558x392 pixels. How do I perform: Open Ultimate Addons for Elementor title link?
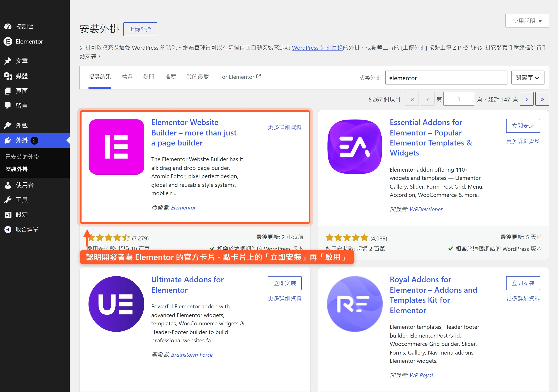pos(187,285)
